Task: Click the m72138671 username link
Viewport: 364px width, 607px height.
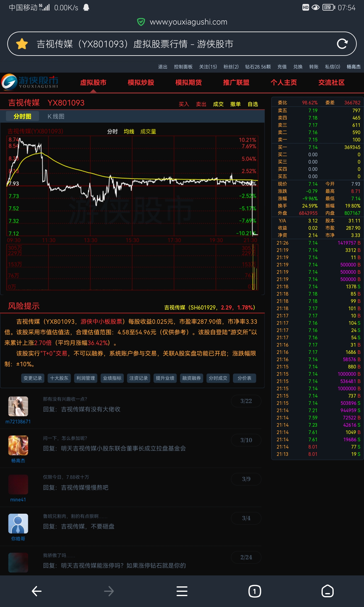Action: (x=18, y=422)
